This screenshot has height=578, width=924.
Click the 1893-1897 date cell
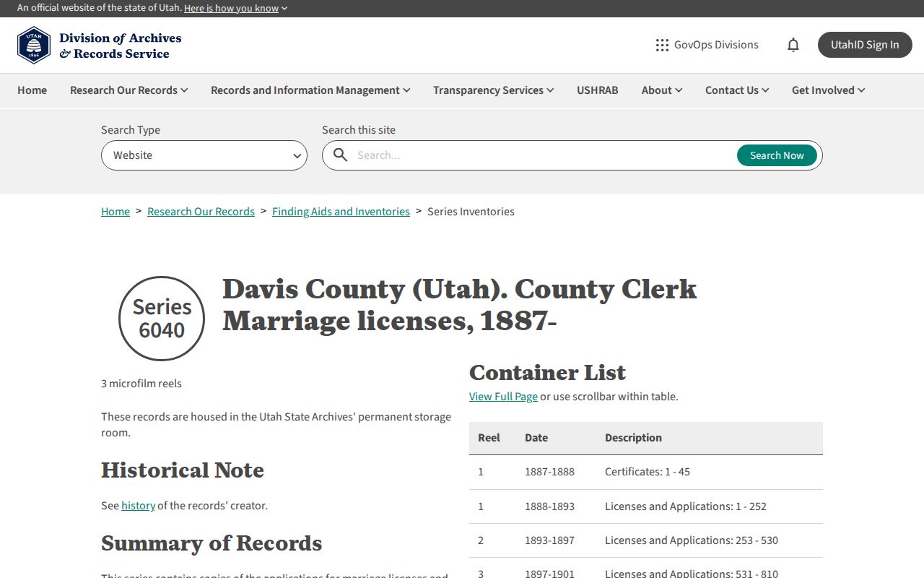coord(549,540)
